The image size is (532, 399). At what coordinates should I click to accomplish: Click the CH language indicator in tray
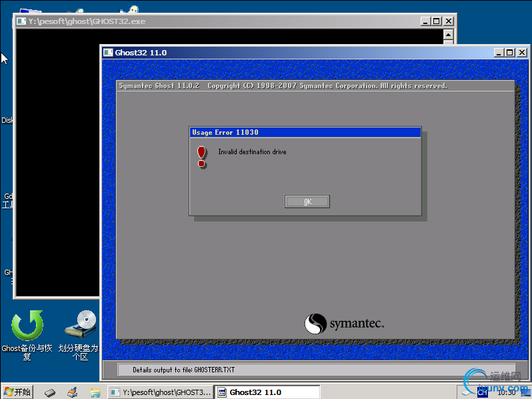(x=482, y=392)
